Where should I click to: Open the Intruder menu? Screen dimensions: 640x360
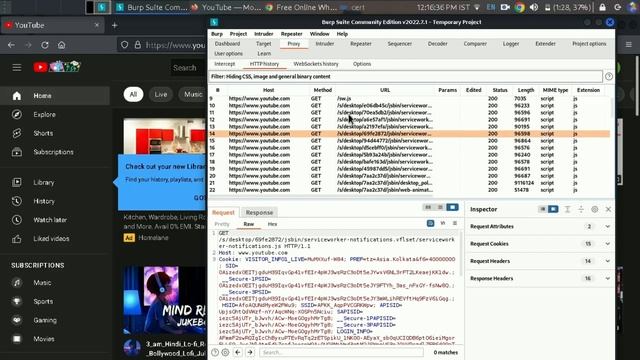point(264,34)
